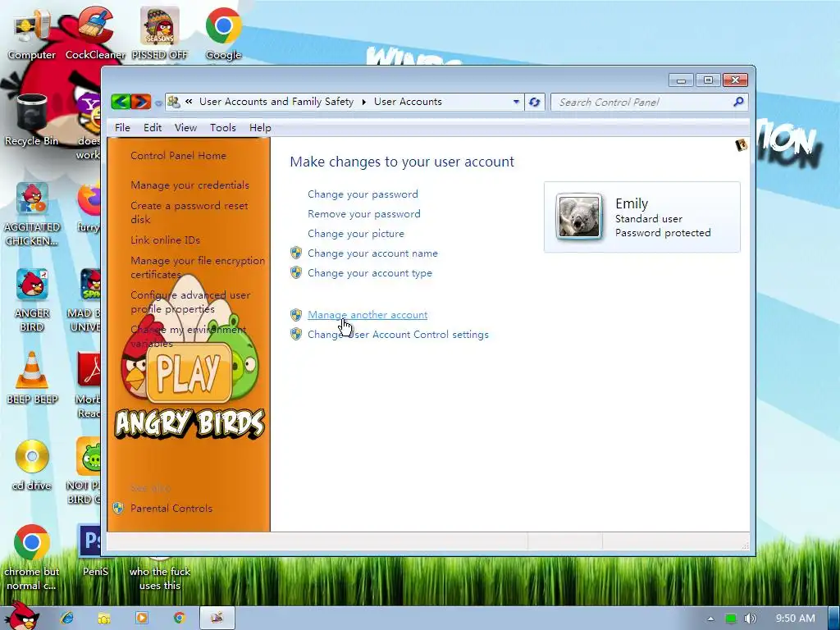Screen dimensions: 840x630
Task: Click Manage another account
Action: (367, 314)
